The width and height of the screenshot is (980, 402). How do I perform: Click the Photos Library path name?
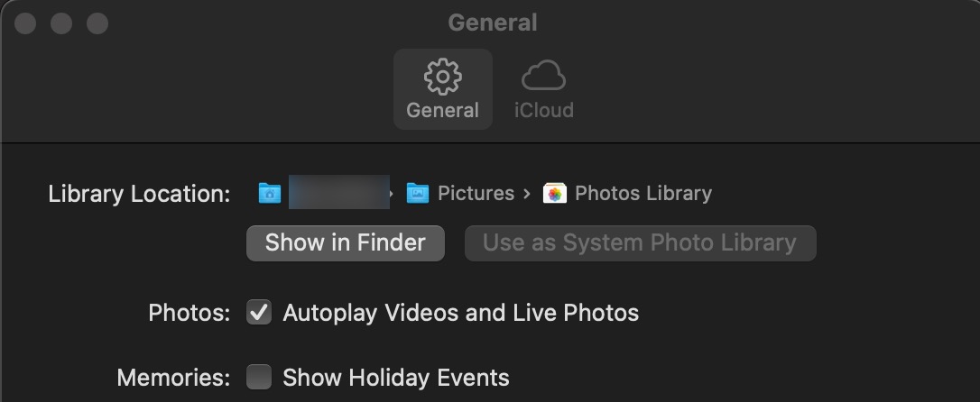(x=643, y=194)
